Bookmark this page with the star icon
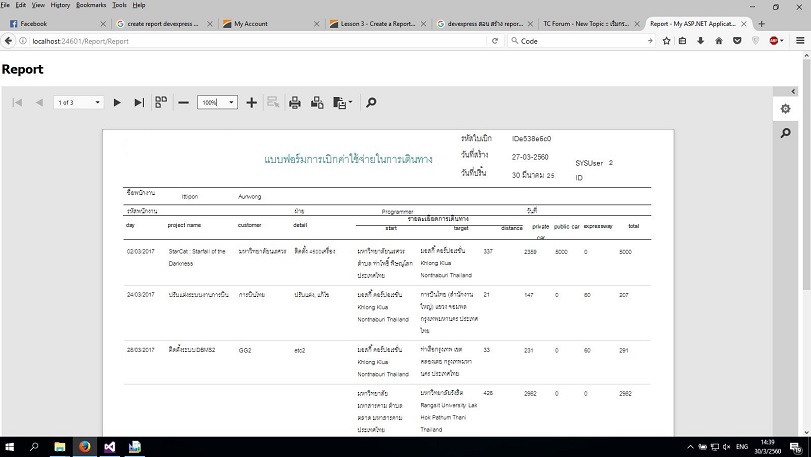The width and height of the screenshot is (811, 457). (x=666, y=41)
